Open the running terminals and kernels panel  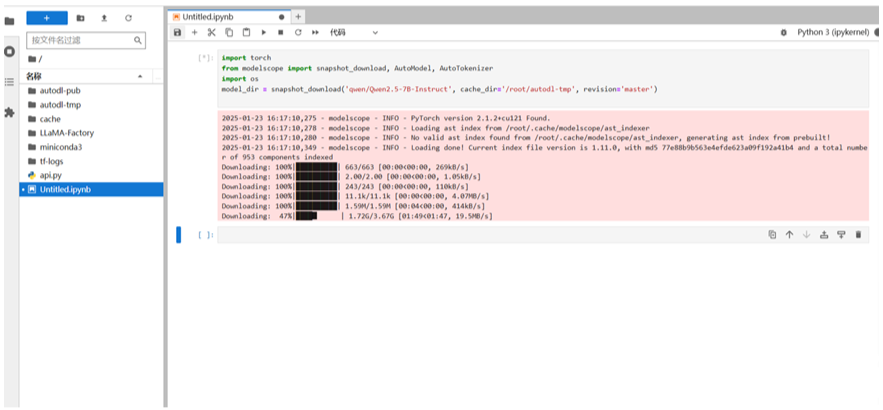[x=9, y=51]
